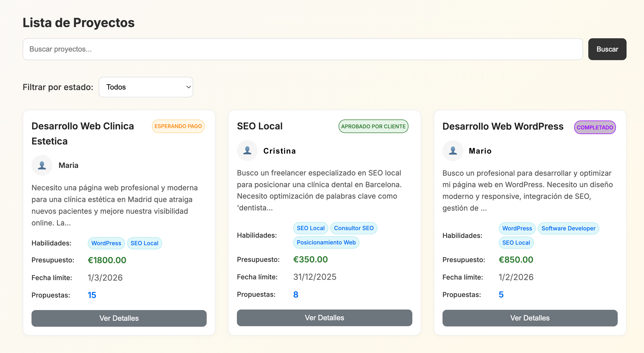Click Mario's avatar icon
Image resolution: width=644 pixels, height=353 pixels.
click(453, 150)
